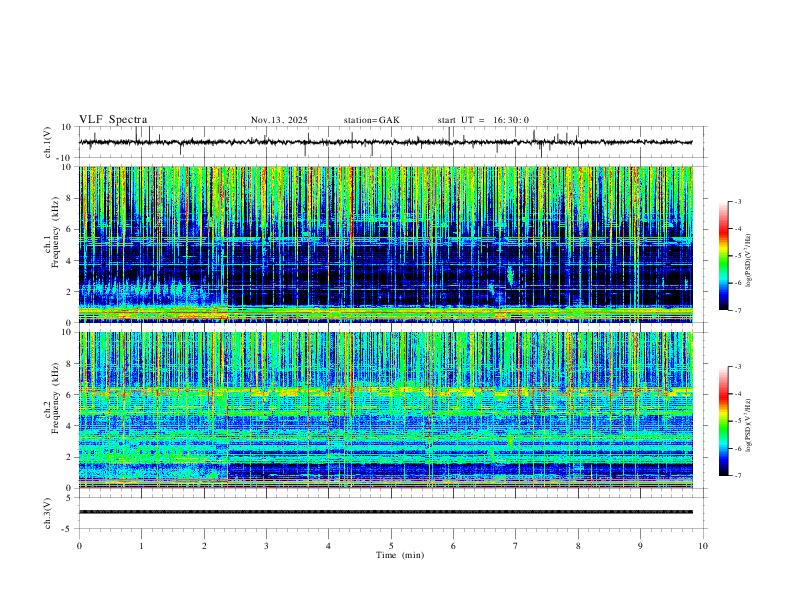792x612 pixels.
Task: Click the time axis tick label '9'
Action: tap(640, 546)
